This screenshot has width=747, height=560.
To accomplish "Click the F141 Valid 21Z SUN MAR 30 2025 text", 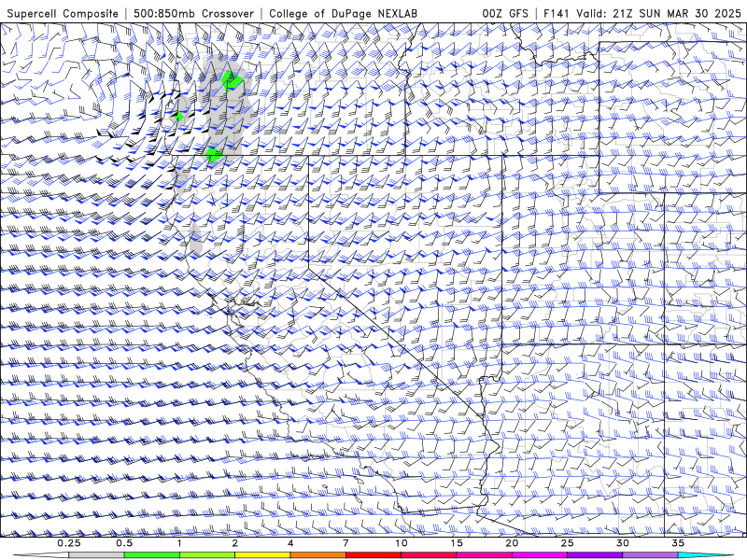I will click(x=642, y=13).
